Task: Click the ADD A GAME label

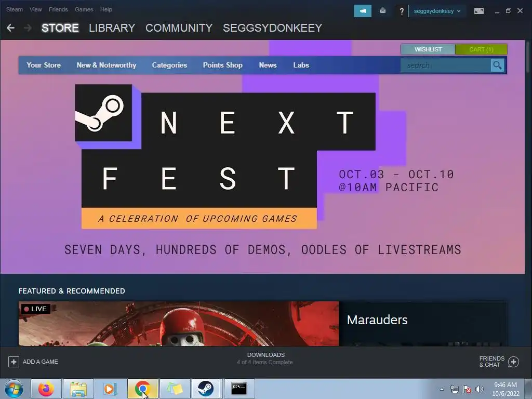Action: [41, 362]
